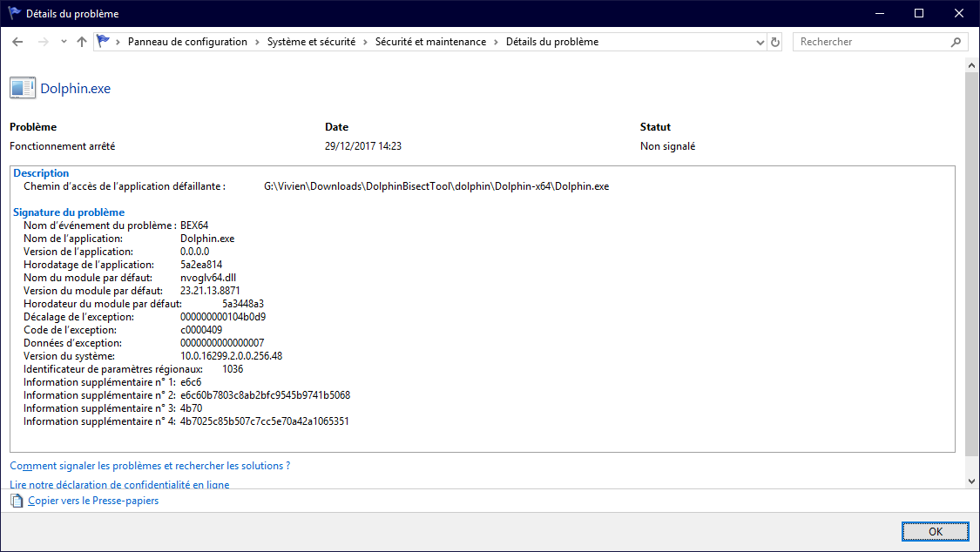Open Comment signaler les problèmes link
This screenshot has height=552, width=980.
pyautogui.click(x=150, y=466)
